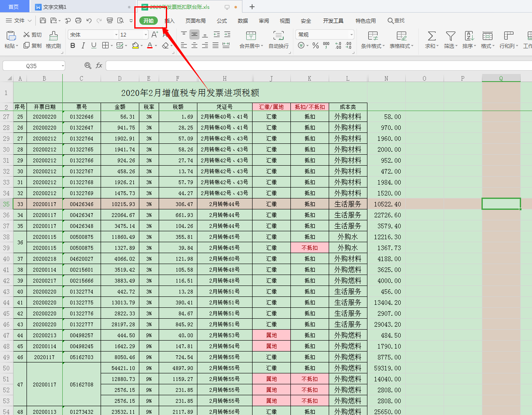This screenshot has width=532, height=415.
Task: Switch to the 公式 tab
Action: 222,21
